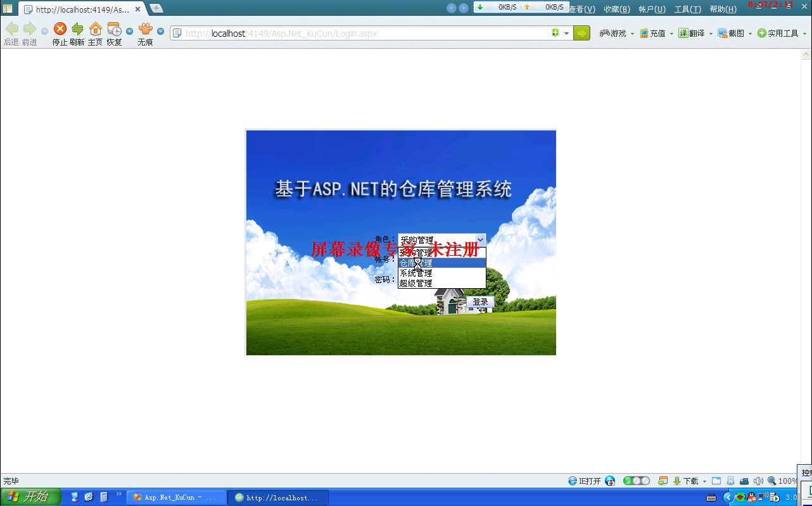Refresh the page using the 刷新 icon
The height and width of the screenshot is (506, 812).
click(77, 28)
